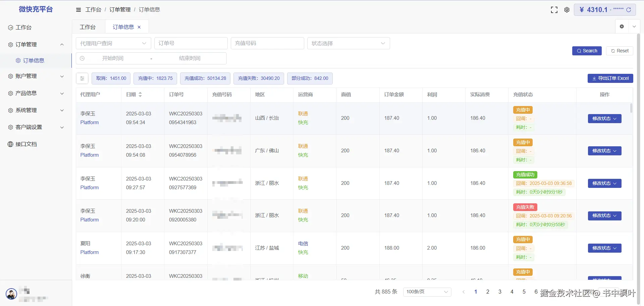644x306 pixels.
Task: Expand the 客户端设置 sidebar menu
Action: pyautogui.click(x=36, y=127)
